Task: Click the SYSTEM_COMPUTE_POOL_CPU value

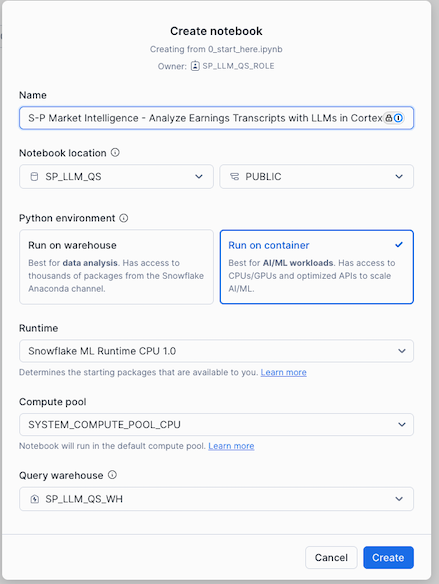Action: (104, 425)
